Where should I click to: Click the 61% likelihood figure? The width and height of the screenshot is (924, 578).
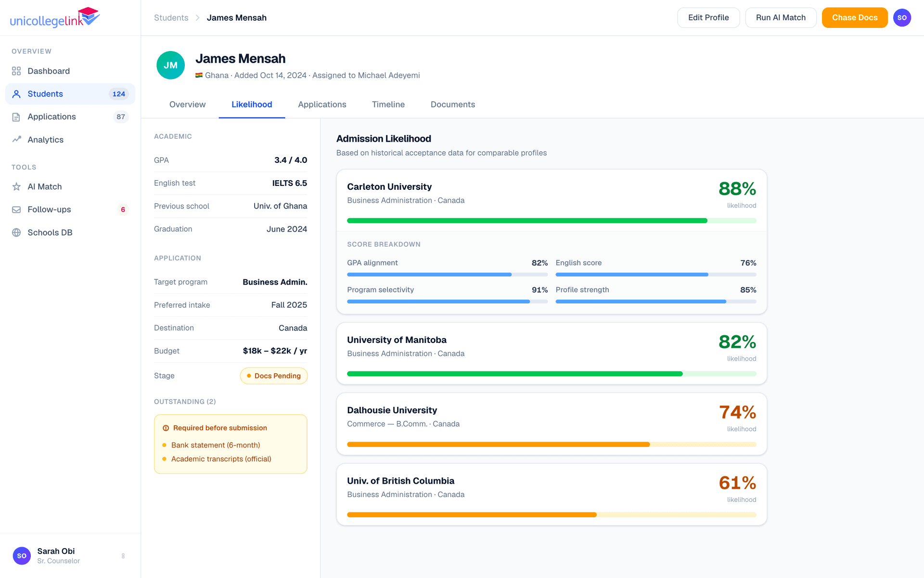(x=738, y=483)
